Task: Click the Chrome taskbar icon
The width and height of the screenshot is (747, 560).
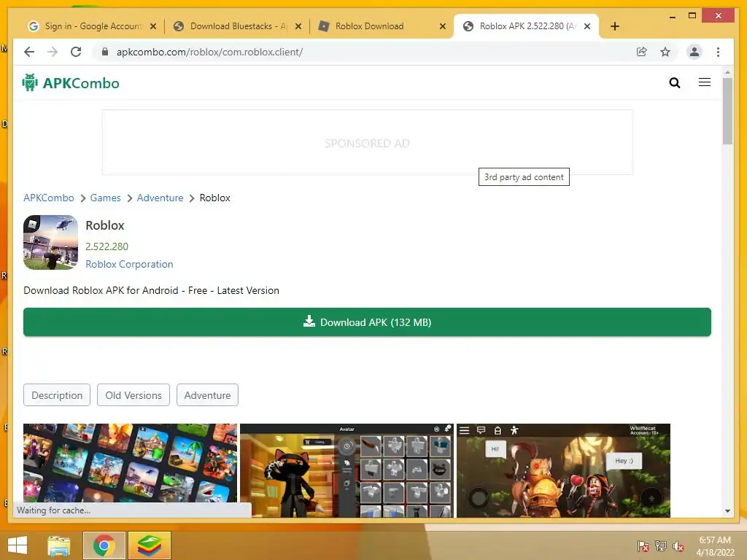Action: click(104, 545)
